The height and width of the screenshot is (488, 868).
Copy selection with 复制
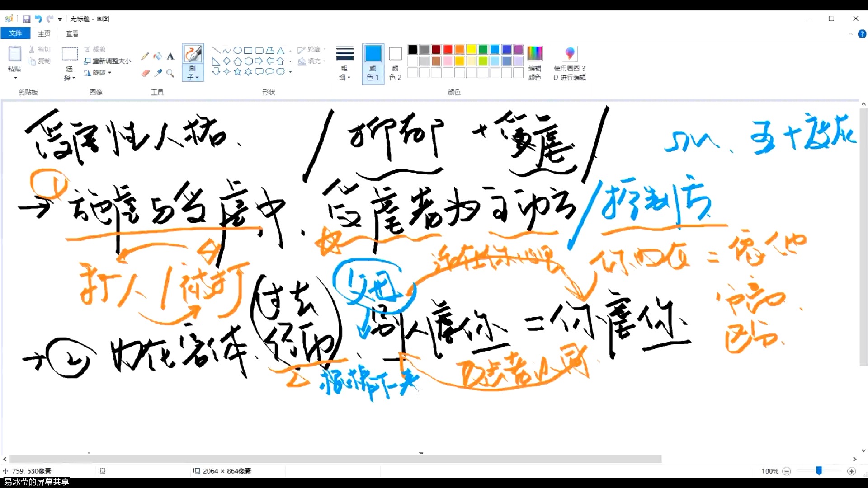tap(40, 61)
